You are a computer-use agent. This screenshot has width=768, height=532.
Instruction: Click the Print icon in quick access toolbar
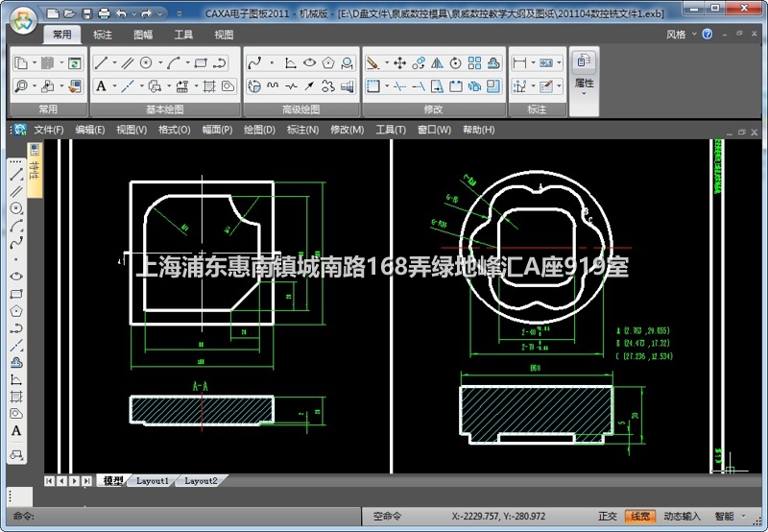pos(103,13)
